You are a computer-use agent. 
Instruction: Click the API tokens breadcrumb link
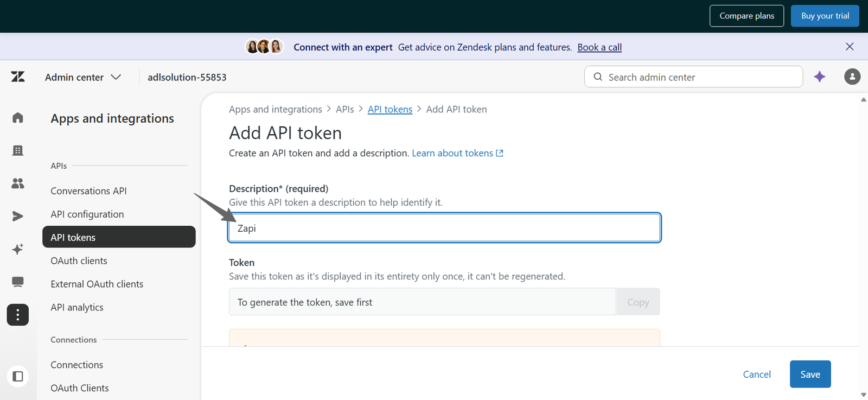pyautogui.click(x=390, y=109)
